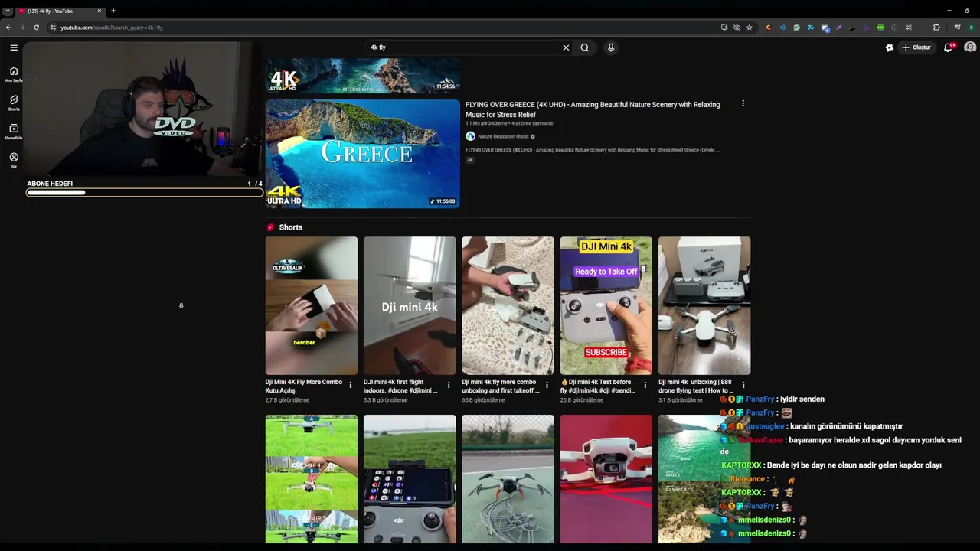
Task: Click the icon left of Oluştur
Action: tap(889, 47)
